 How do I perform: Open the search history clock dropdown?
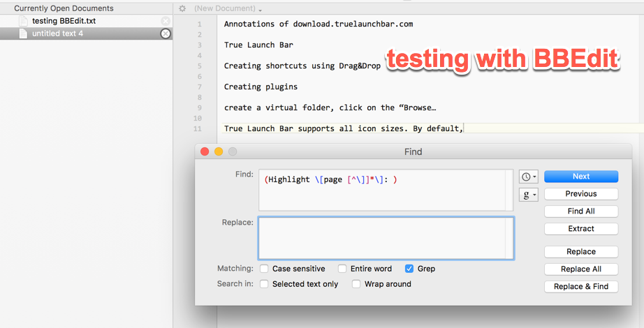coord(528,177)
